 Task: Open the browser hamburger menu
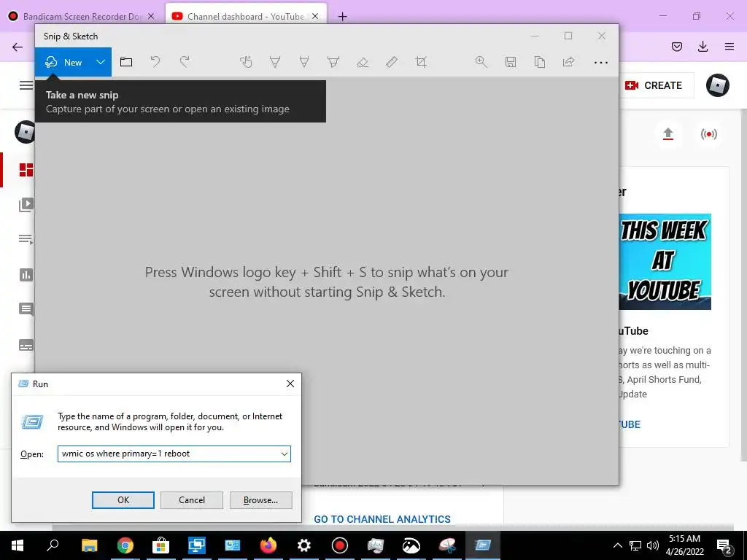tap(729, 47)
